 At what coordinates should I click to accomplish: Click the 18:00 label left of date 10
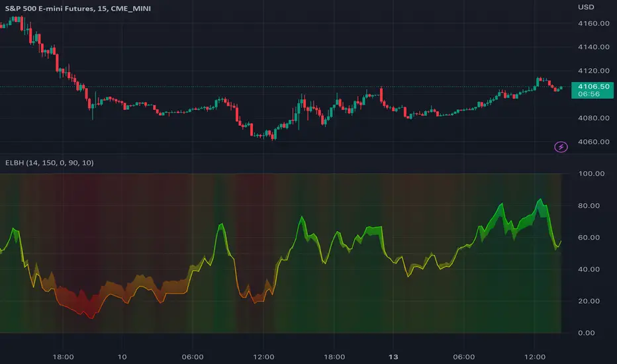[63, 357]
